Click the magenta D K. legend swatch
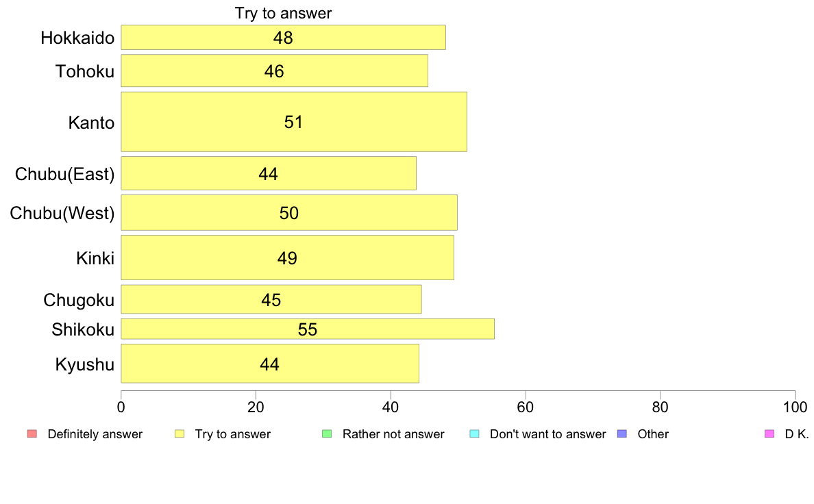The image size is (814, 504). tap(769, 434)
